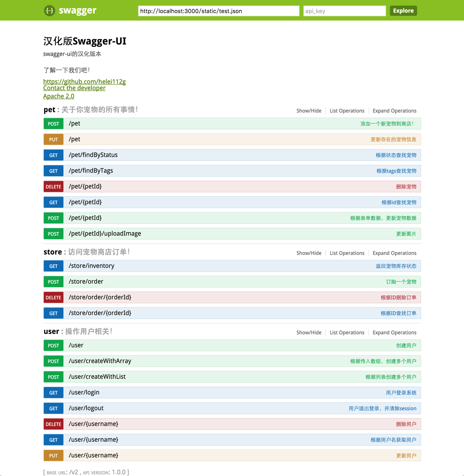Click GET badge of /store/order/{orderId}

click(54, 313)
